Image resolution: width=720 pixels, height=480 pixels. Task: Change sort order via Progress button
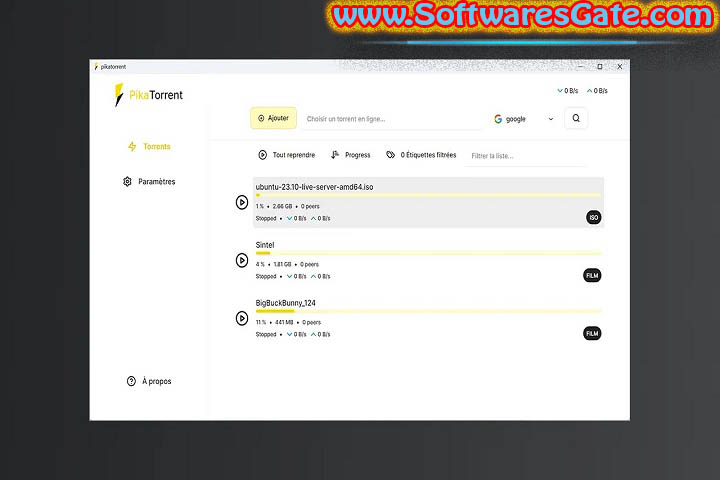tap(351, 155)
